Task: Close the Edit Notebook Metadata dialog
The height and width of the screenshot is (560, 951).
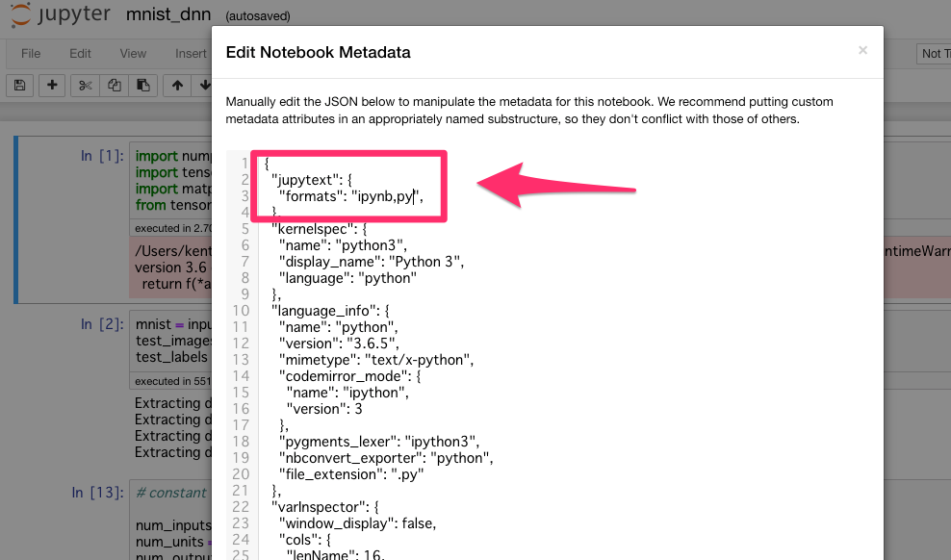Action: point(862,50)
